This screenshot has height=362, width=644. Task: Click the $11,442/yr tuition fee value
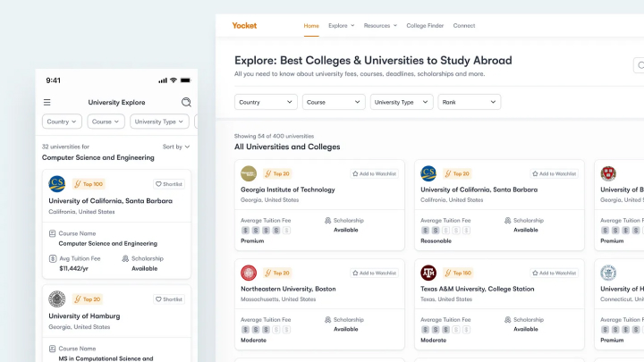pos(74,268)
